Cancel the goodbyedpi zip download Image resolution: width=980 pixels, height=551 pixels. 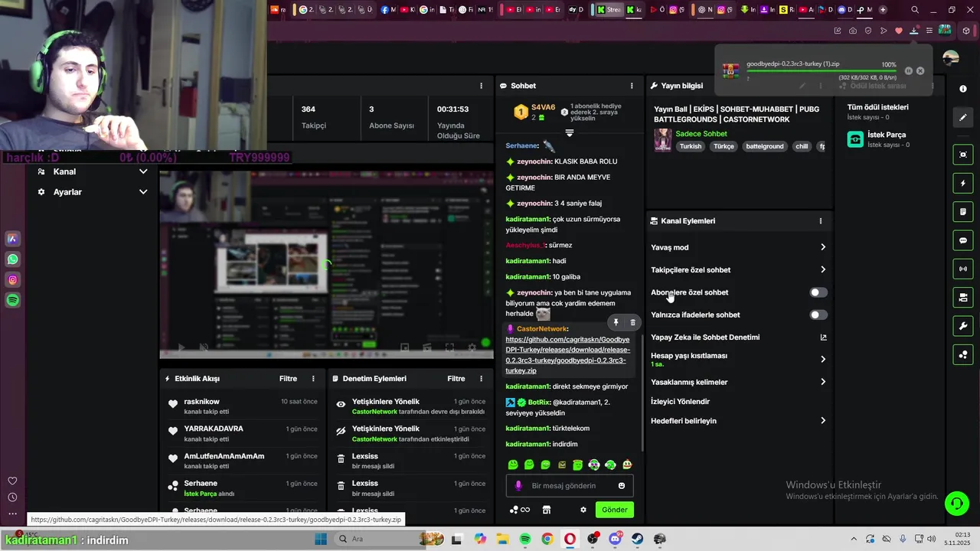pos(920,70)
